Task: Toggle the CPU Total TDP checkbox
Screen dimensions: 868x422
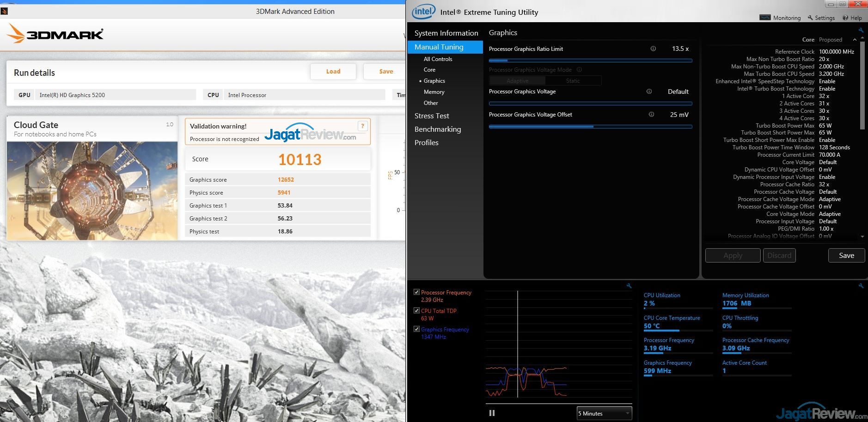Action: 416,311
